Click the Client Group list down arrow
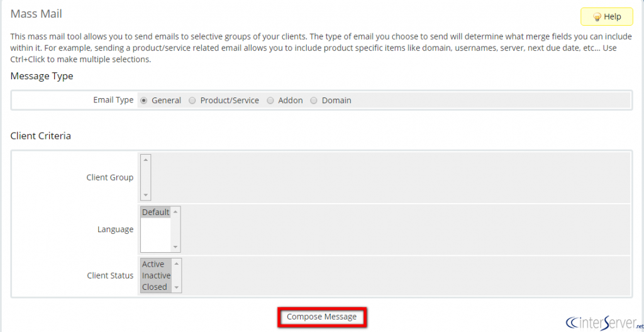Viewport: 644px width, 332px height. click(146, 195)
